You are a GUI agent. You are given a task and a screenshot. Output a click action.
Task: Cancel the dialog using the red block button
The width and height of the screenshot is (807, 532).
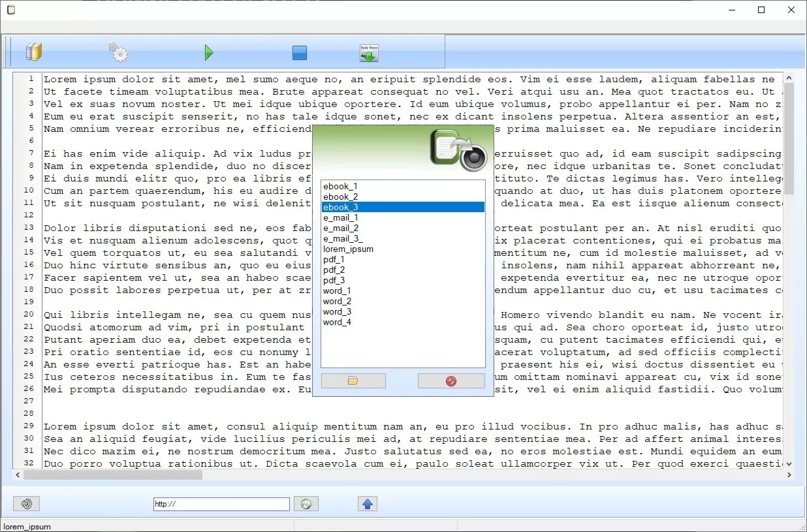click(x=451, y=381)
